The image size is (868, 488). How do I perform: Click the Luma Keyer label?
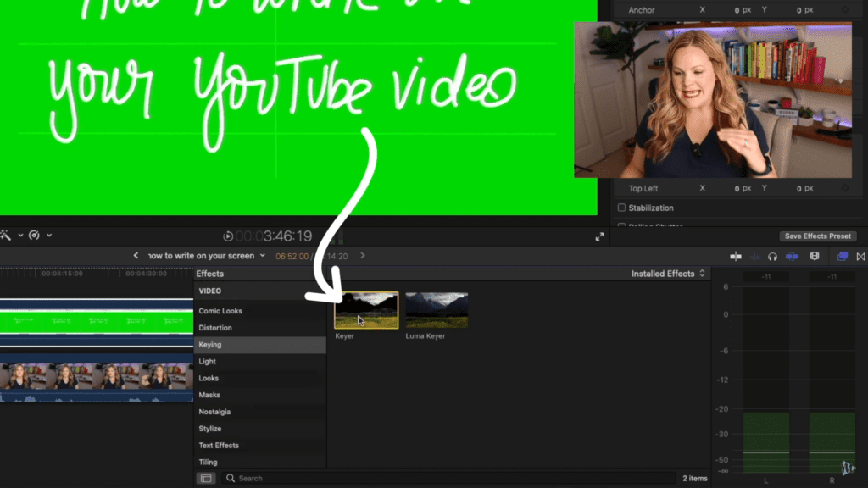(426, 335)
